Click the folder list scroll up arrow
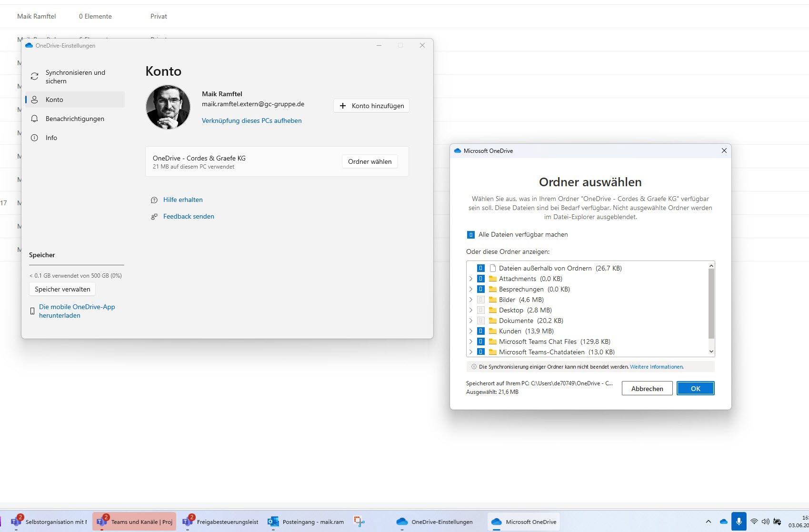The image size is (809, 532). point(711,266)
